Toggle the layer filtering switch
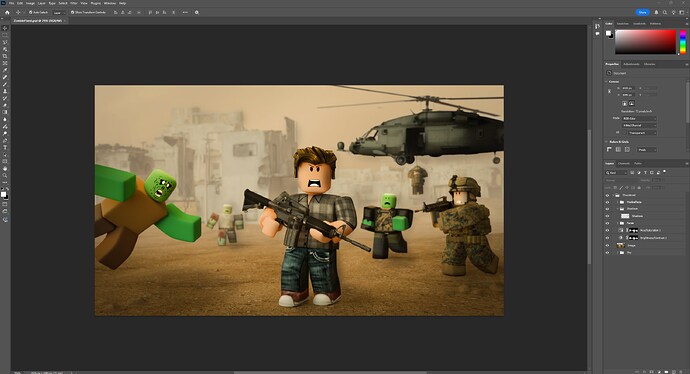This screenshot has height=374, width=690. pyautogui.click(x=664, y=171)
